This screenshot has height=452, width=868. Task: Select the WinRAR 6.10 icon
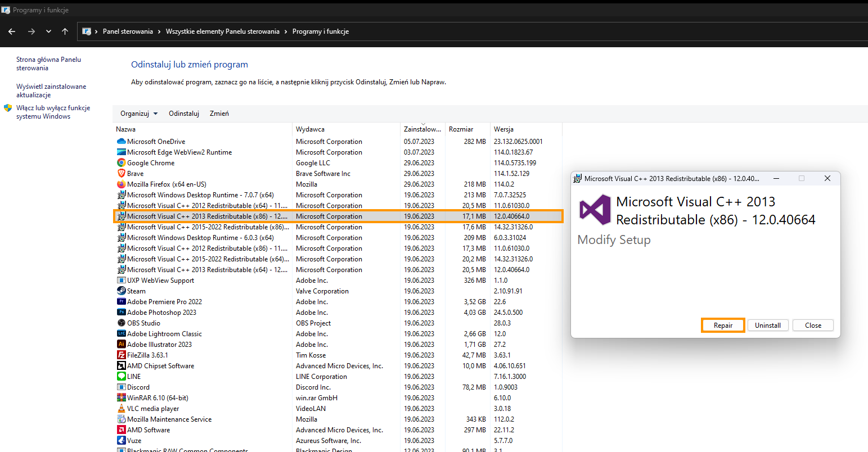click(121, 398)
